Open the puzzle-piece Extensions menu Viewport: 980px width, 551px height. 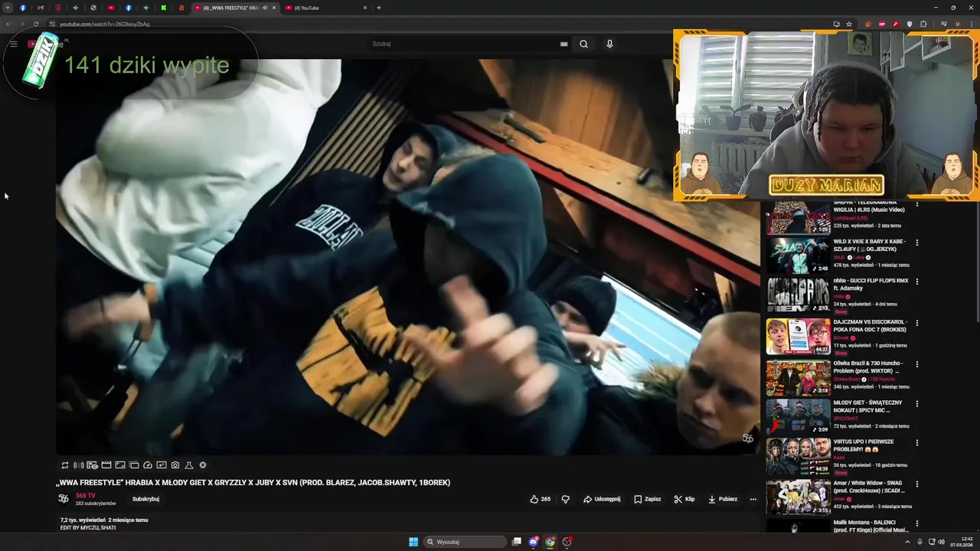point(924,24)
